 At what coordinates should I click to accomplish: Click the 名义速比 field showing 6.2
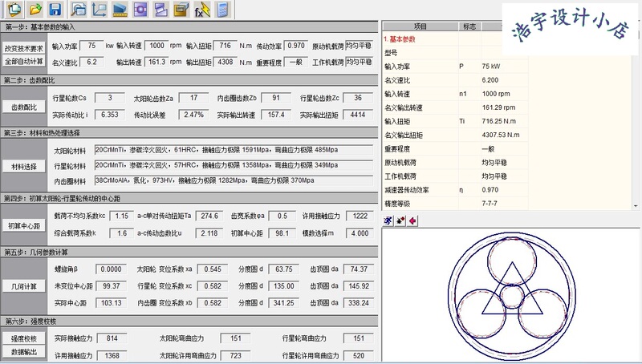[91, 63]
